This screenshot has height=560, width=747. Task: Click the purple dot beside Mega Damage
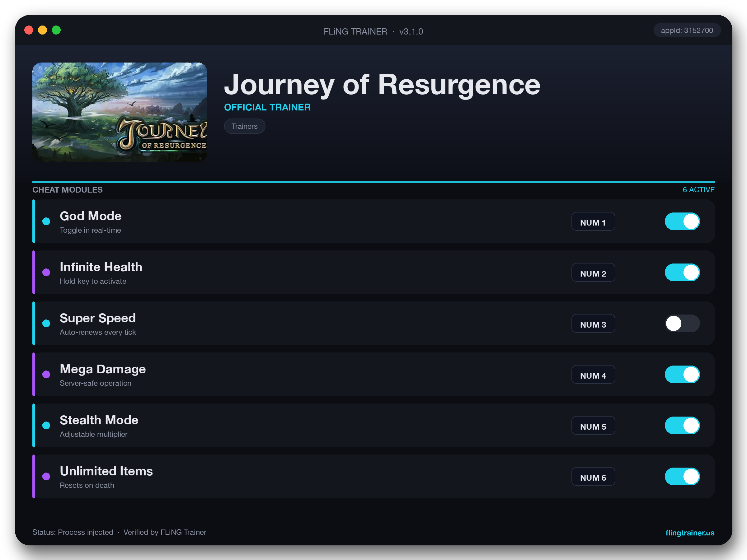pyautogui.click(x=46, y=374)
